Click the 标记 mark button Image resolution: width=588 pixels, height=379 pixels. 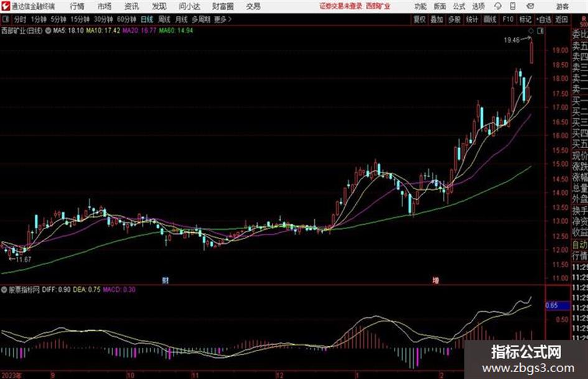click(x=525, y=19)
